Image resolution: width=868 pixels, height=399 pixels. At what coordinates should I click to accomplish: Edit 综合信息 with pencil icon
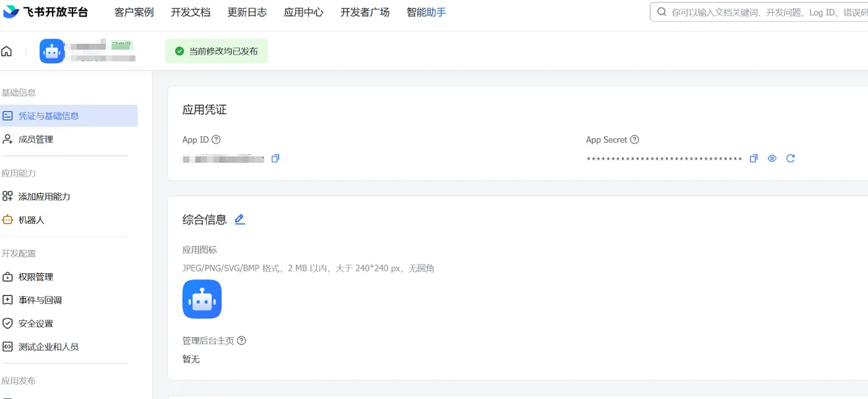(240, 219)
